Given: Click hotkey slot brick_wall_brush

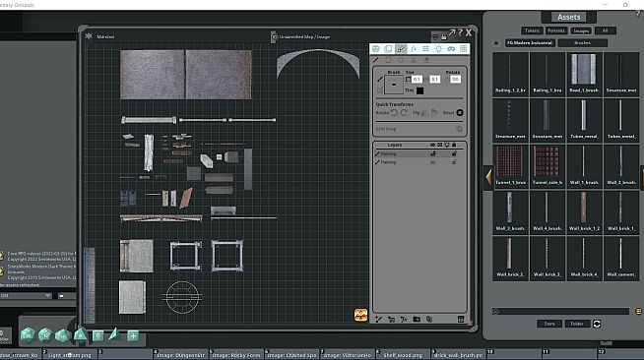Looking at the screenshot, I should (x=458, y=355).
